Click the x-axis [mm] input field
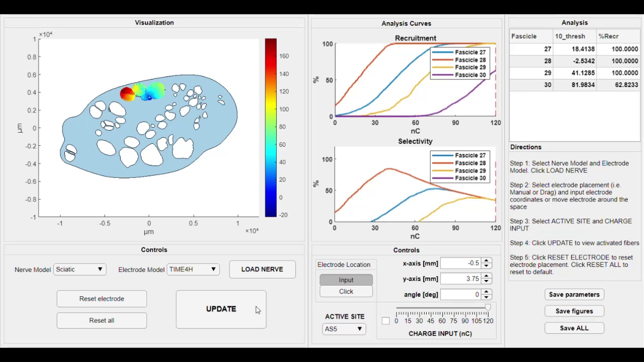Screen dimensions: 644x362 (x=460, y=263)
